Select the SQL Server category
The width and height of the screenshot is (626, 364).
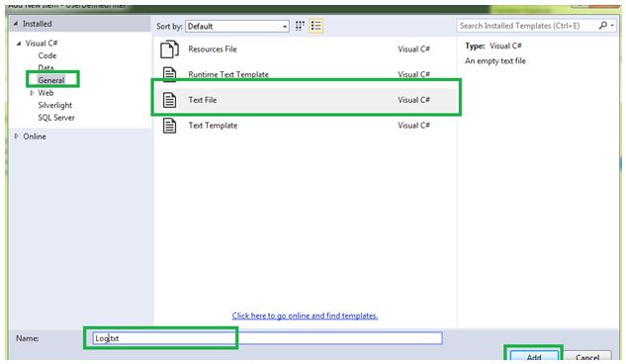(56, 118)
